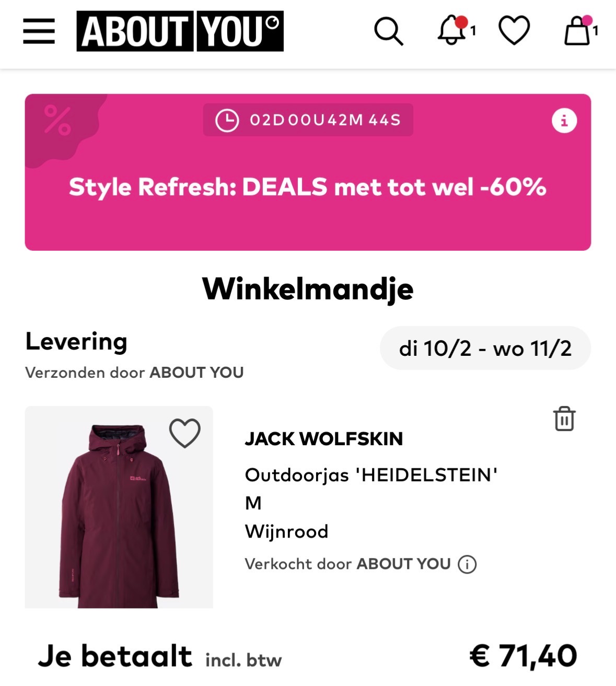616x686 pixels.
Task: Open the search icon
Action: pos(389,32)
